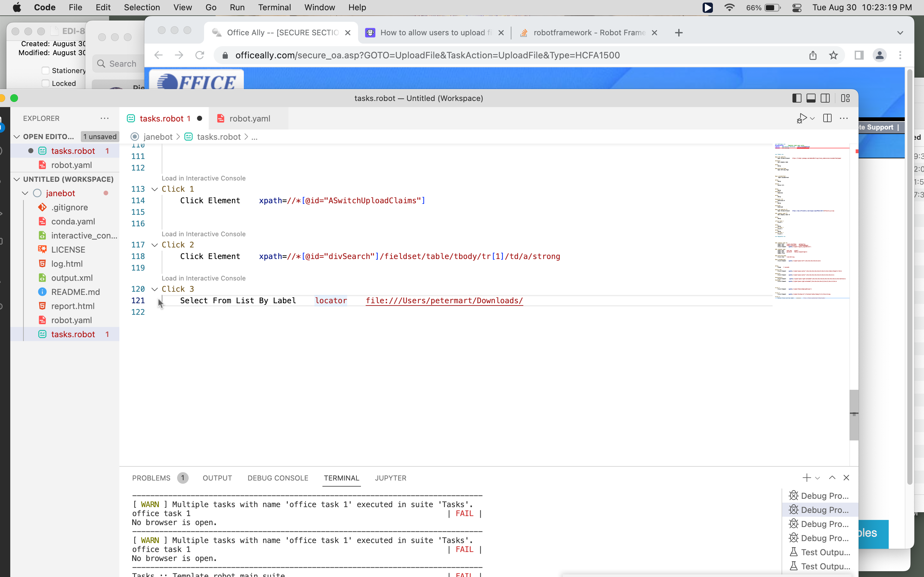Viewport: 924px width, 577px height.
Task: Open the launch profile dropdown next to terminal plus
Action: (817, 478)
